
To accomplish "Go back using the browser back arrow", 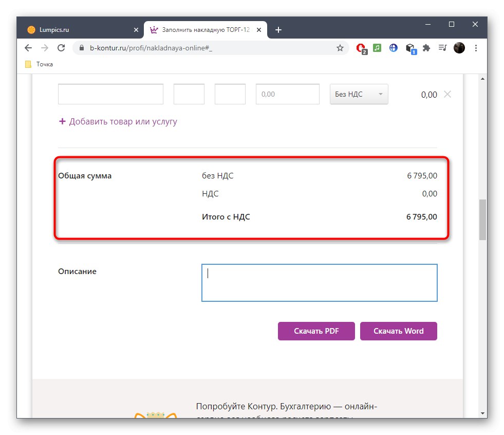I will [28, 48].
